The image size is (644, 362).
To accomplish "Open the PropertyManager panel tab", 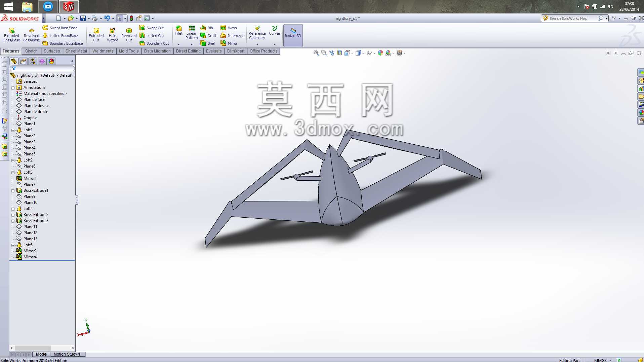I will (23, 61).
